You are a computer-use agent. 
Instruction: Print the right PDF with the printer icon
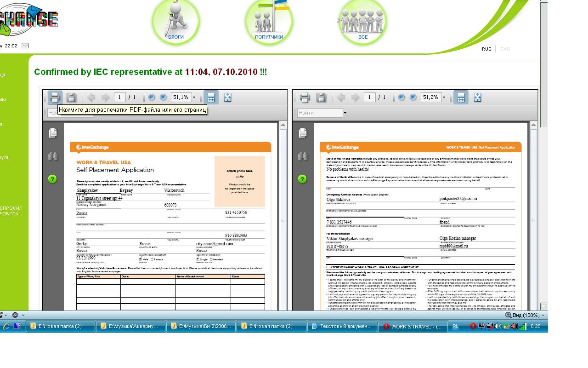305,97
